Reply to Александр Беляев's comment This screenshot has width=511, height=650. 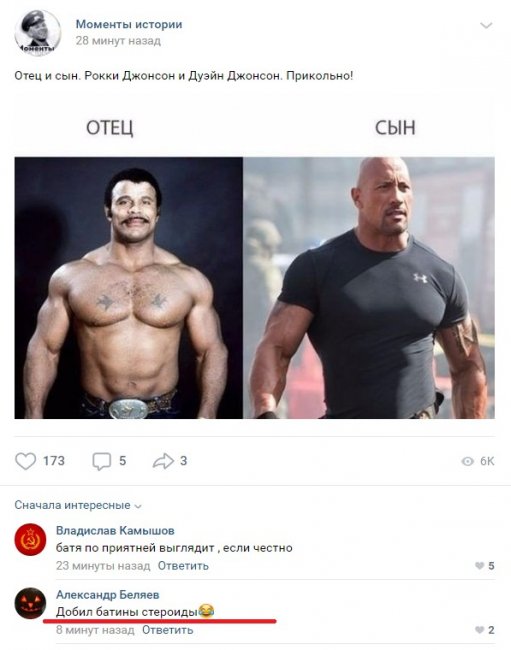[x=167, y=630]
